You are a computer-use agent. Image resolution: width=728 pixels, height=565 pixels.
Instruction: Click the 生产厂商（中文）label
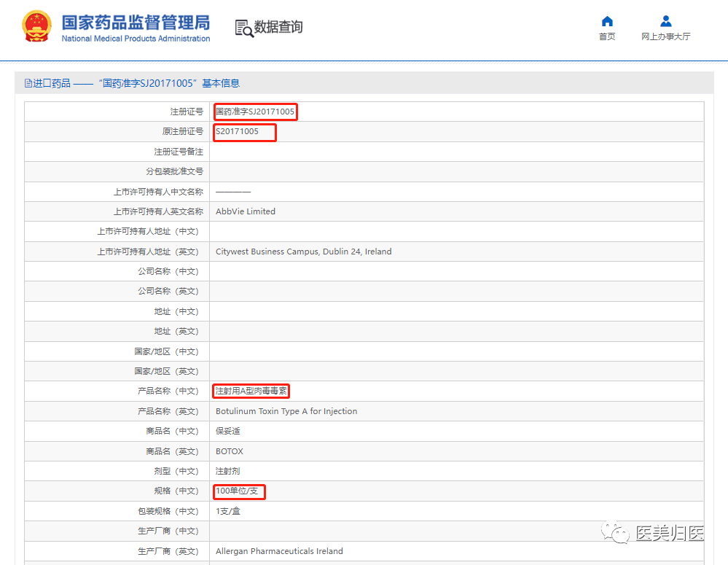click(x=168, y=531)
